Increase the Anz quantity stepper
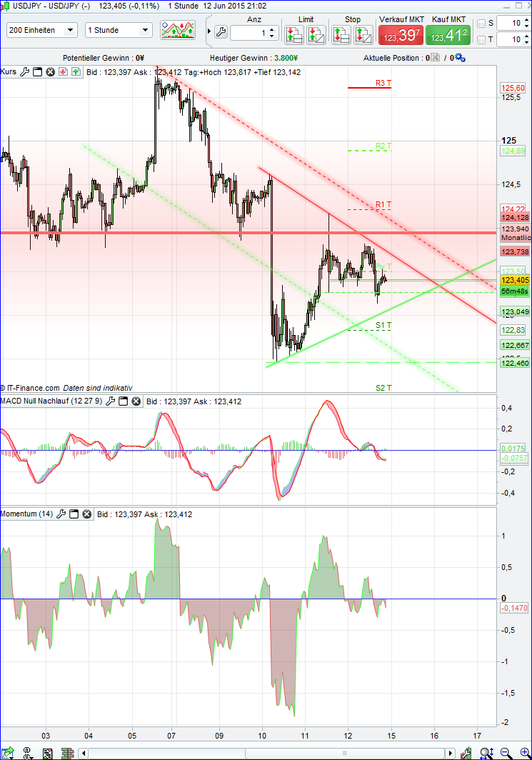This screenshot has width=532, height=760. (x=272, y=29)
